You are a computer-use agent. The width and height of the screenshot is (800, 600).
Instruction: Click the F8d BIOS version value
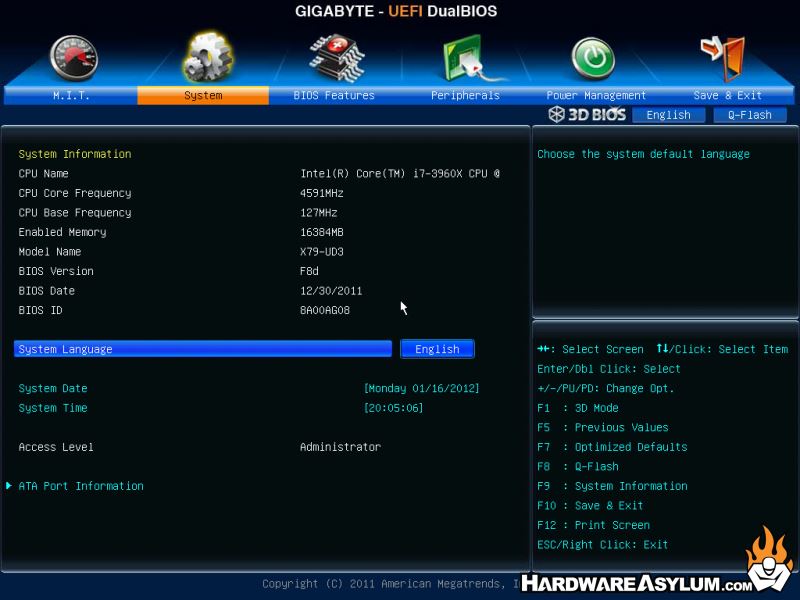point(309,271)
